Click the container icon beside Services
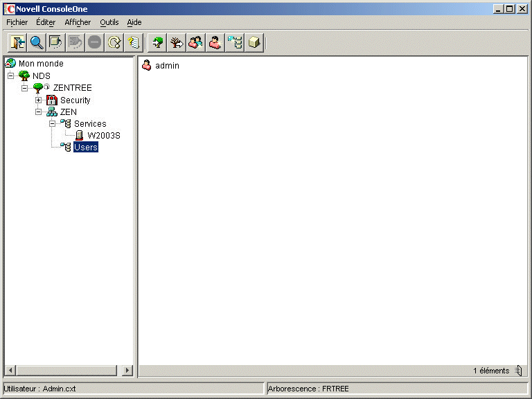This screenshot has height=399, width=532. (66, 123)
